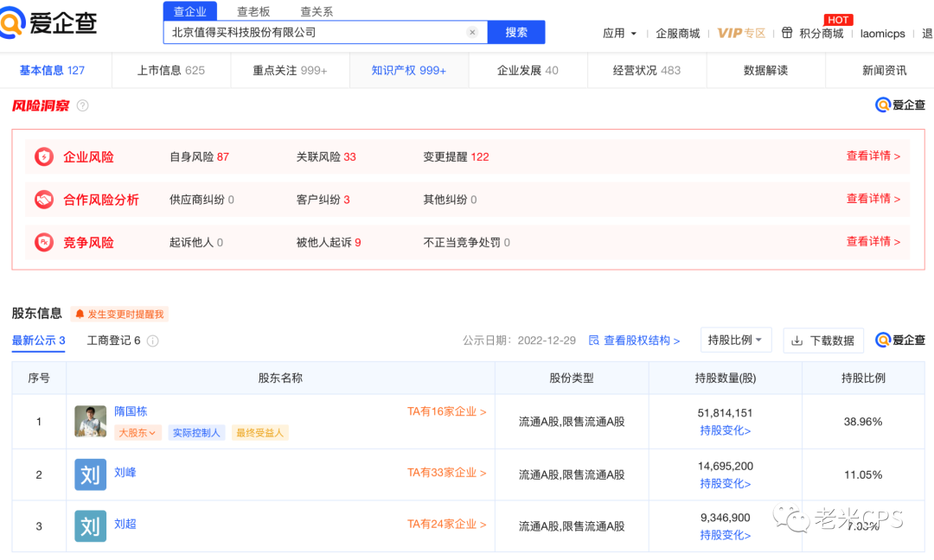Click the 合作风险分析 handshake icon
The height and width of the screenshot is (560, 934).
click(44, 200)
